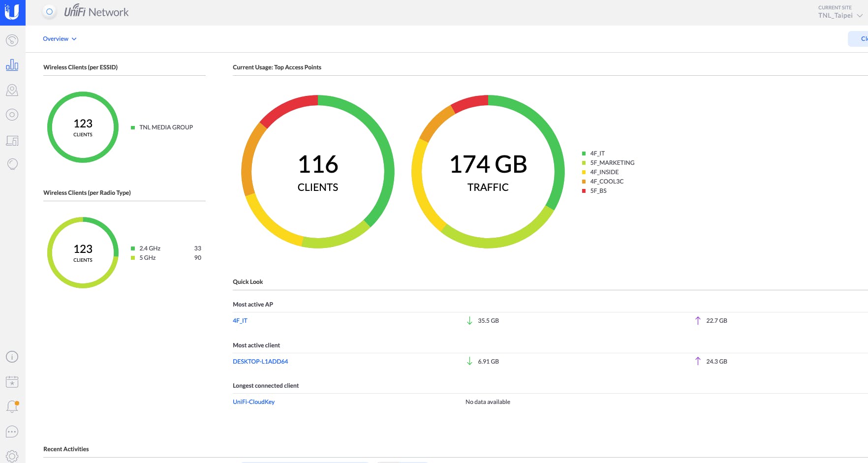Screen dimensions: 868x463
Task: Open the Current Site TNL_Taipei selector
Action: pyautogui.click(x=840, y=12)
